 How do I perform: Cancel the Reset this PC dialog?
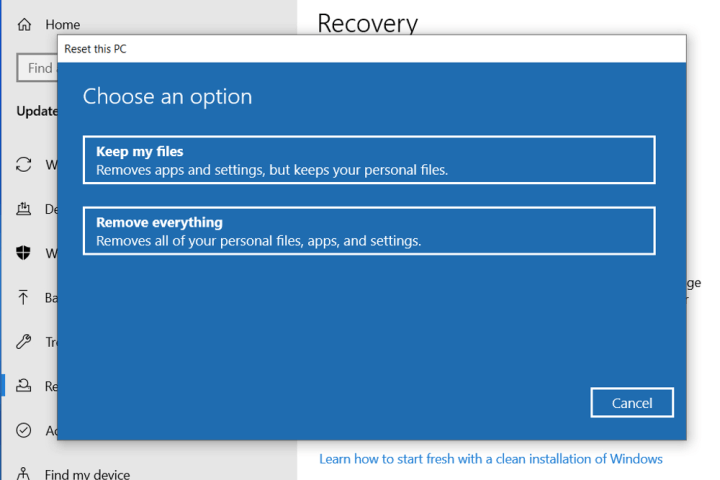coord(632,403)
